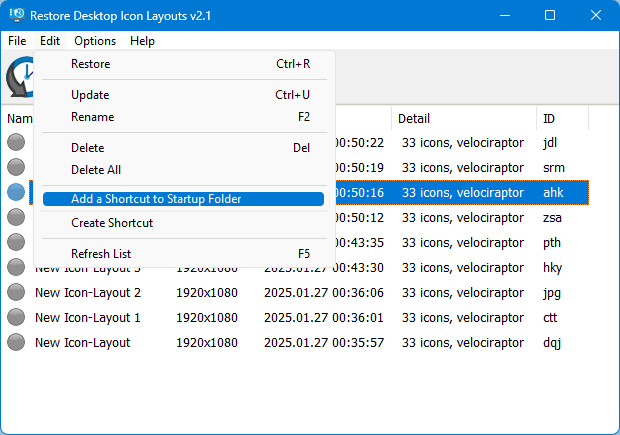
Task: Open the Options menu
Action: point(95,41)
